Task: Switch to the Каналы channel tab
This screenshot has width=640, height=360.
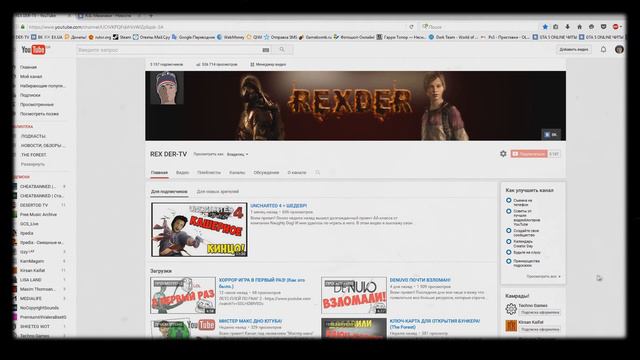Action: pos(237,173)
